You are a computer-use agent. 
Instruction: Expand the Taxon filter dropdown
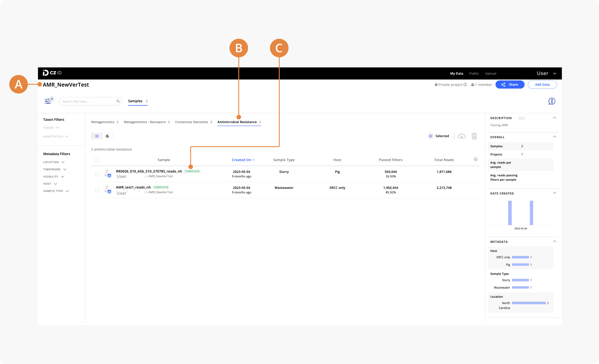tap(51, 128)
